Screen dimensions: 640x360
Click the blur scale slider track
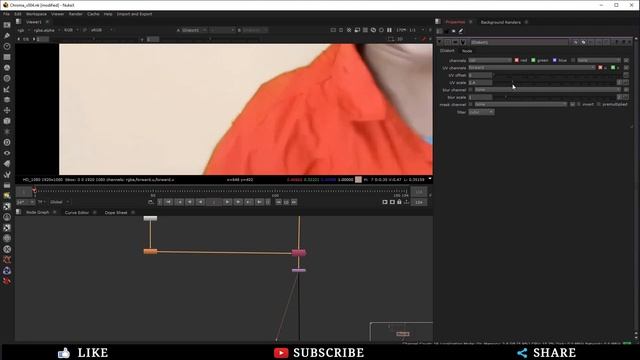point(555,97)
